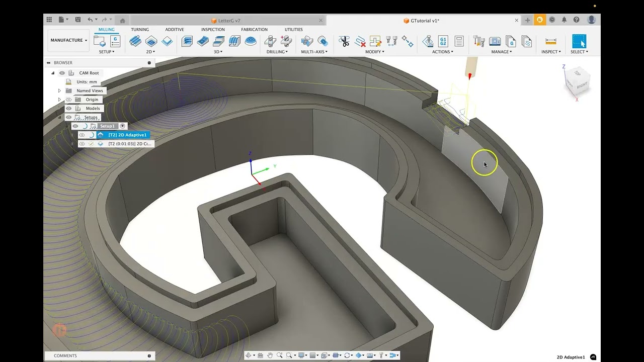Open the DRILLING dropdown menu
The image size is (644, 362).
277,52
